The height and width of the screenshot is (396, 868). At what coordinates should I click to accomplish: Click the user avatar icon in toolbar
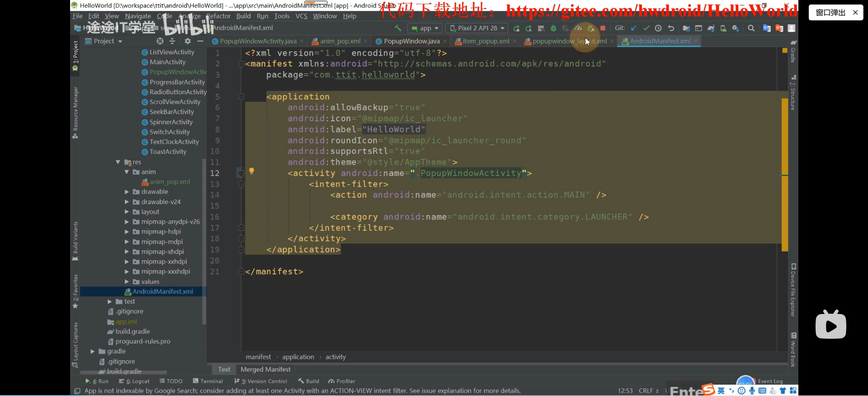point(792,28)
